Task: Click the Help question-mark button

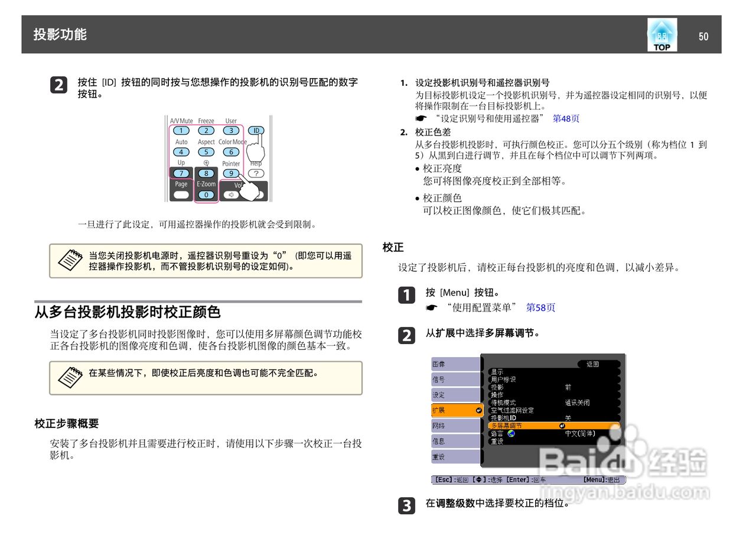Action: (x=257, y=173)
